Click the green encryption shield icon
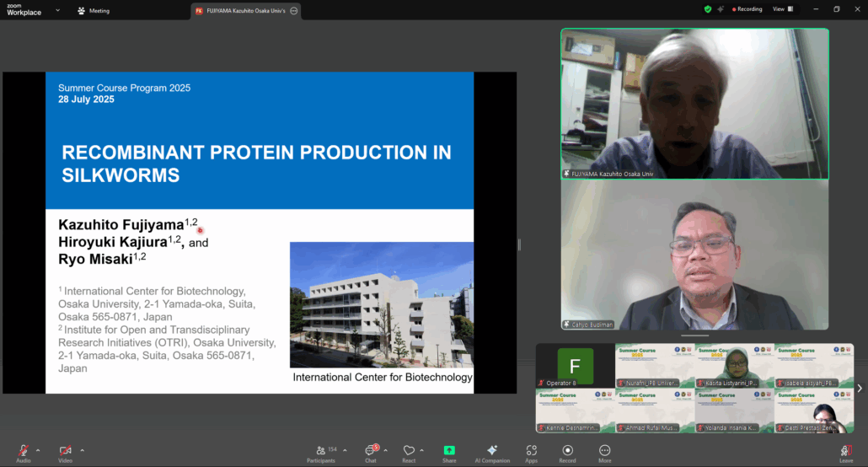Viewport: 868px width, 467px height. [708, 9]
